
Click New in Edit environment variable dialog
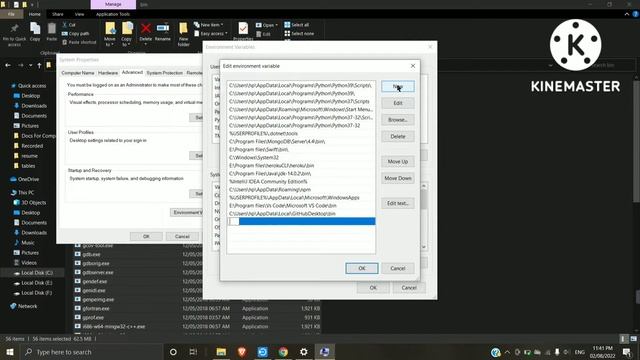click(x=398, y=87)
